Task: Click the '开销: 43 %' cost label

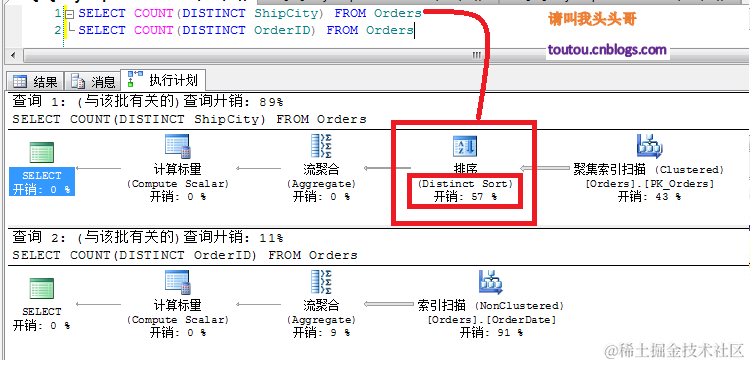Action: click(649, 197)
